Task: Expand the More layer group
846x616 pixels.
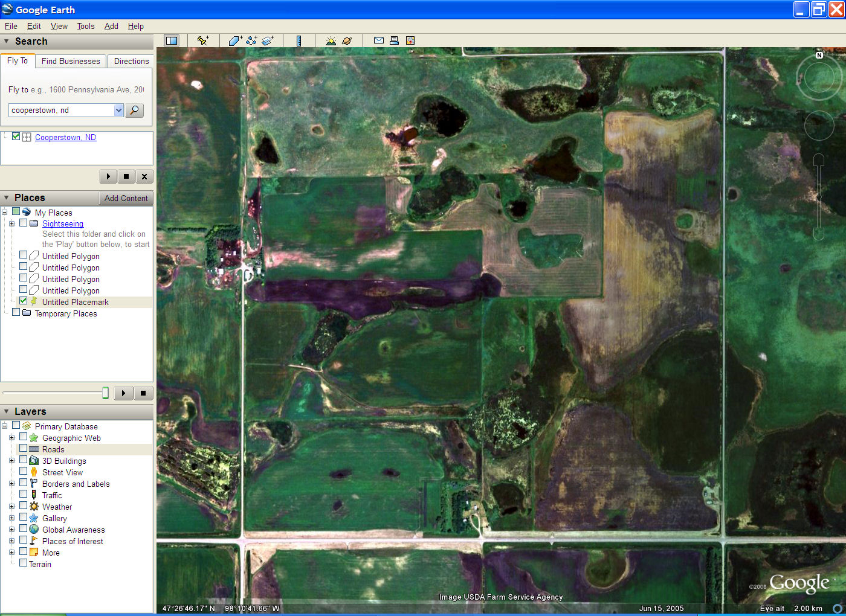Action: click(x=11, y=553)
